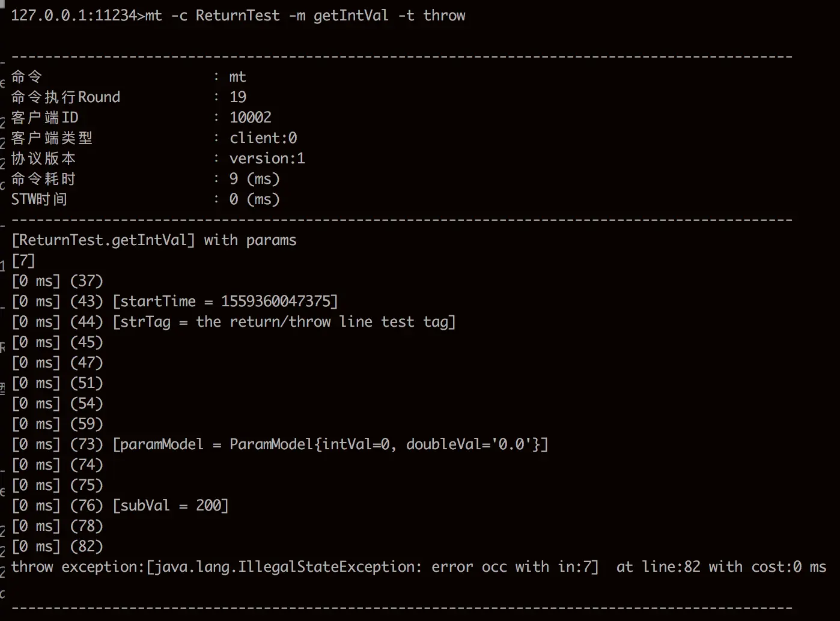
Task: Click the strTag trace line at (44)
Action: (234, 322)
